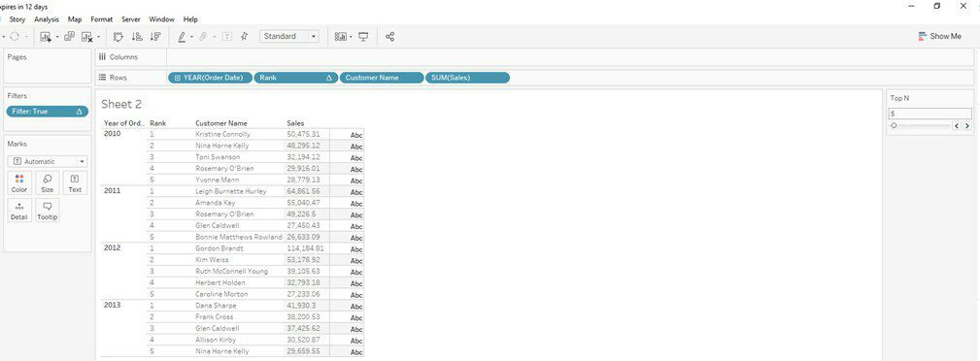Click the Sales column header
Screen dimensions: 980x361
[x=295, y=123]
